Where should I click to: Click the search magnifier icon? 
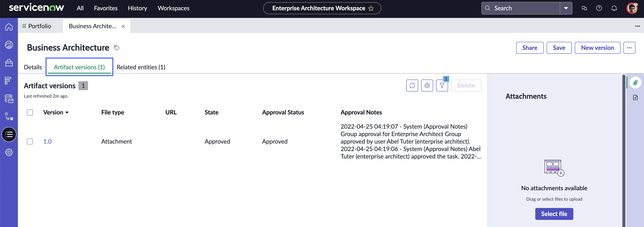tap(488, 8)
